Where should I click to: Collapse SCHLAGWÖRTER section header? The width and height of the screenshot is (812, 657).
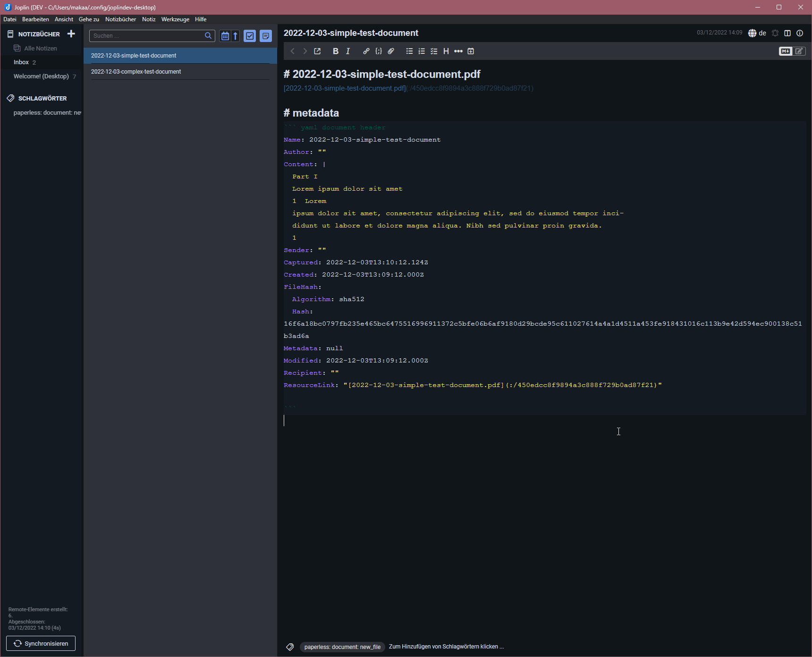point(42,98)
